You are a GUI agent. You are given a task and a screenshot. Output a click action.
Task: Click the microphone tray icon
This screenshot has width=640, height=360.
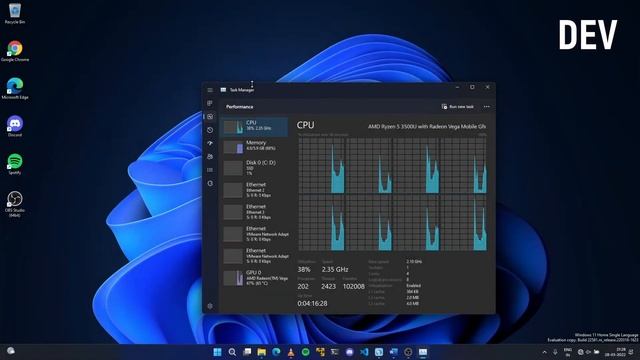(x=555, y=352)
